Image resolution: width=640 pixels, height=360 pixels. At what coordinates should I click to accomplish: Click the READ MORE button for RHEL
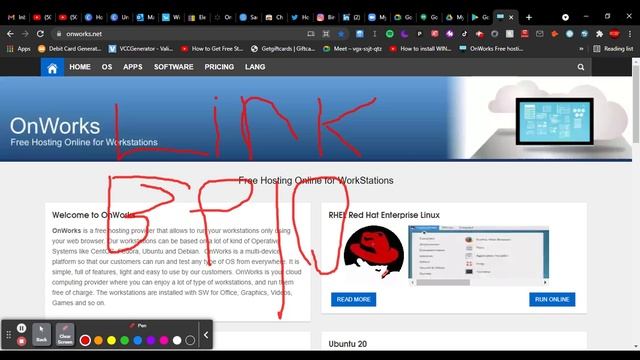click(x=353, y=300)
